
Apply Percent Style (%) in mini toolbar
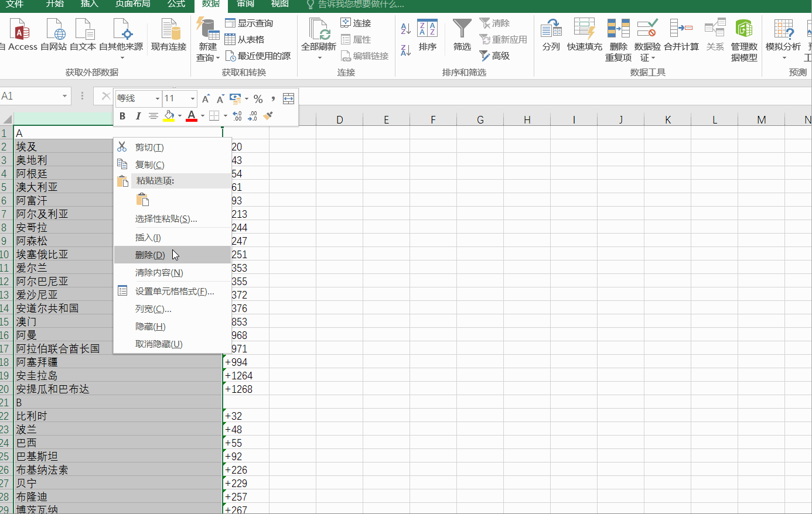[258, 99]
